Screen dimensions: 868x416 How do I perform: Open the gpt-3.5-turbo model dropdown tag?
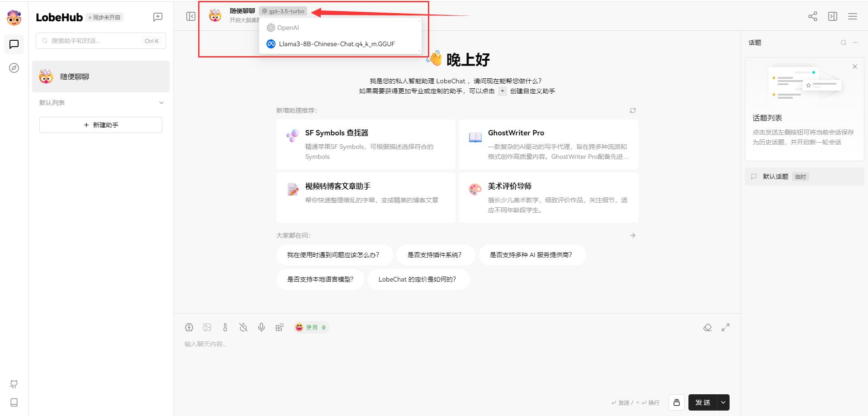tap(283, 11)
